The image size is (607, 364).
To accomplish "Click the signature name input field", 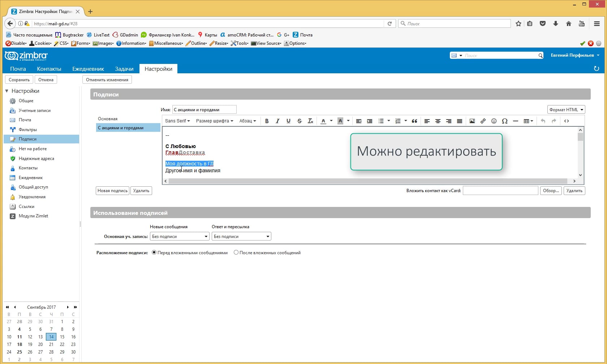I will (x=204, y=109).
